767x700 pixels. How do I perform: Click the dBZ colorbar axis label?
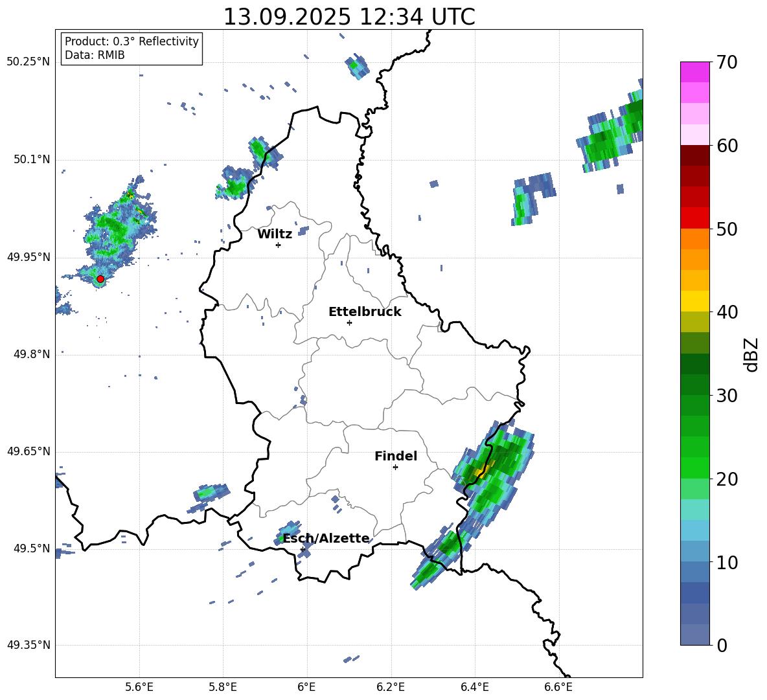(x=751, y=354)
